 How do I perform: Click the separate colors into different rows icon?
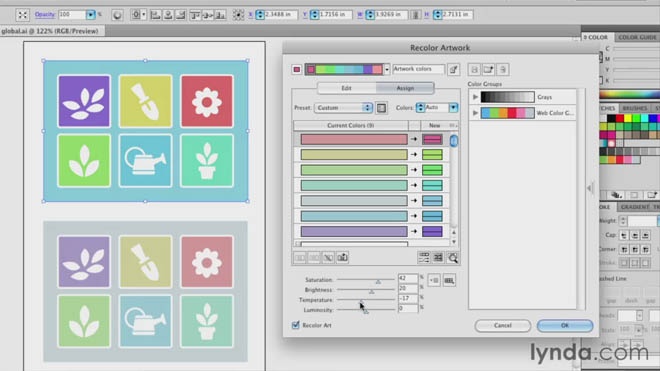[314, 257]
